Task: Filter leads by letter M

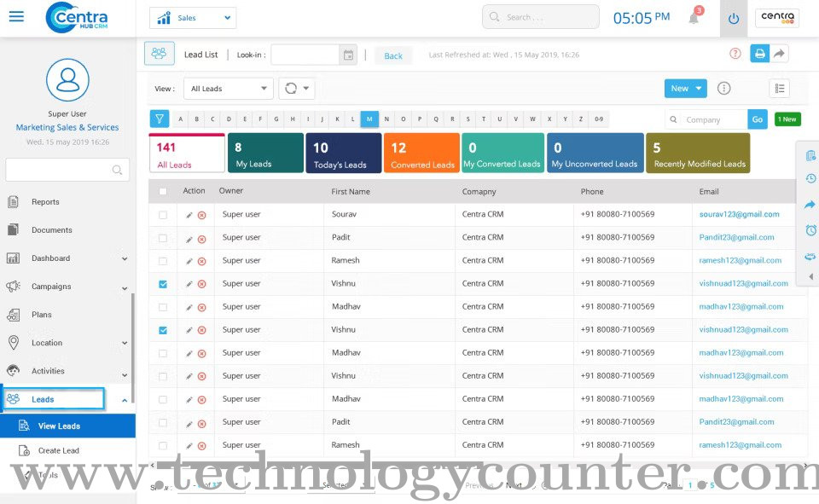Action: [369, 119]
